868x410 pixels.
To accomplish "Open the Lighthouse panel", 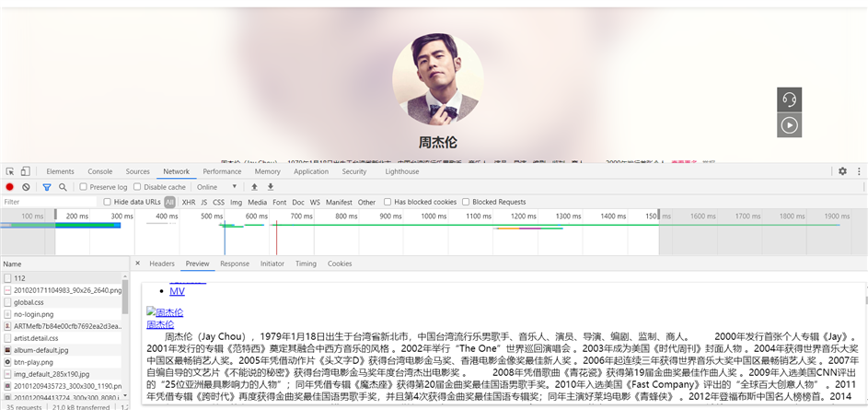I will (402, 171).
